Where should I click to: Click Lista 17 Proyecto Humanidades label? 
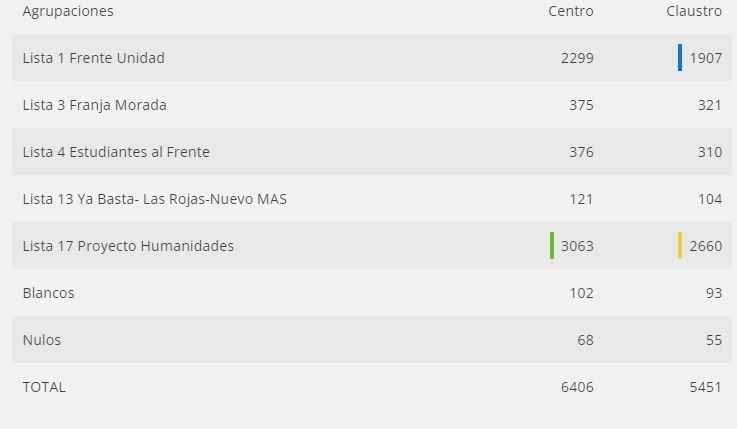[128, 246]
